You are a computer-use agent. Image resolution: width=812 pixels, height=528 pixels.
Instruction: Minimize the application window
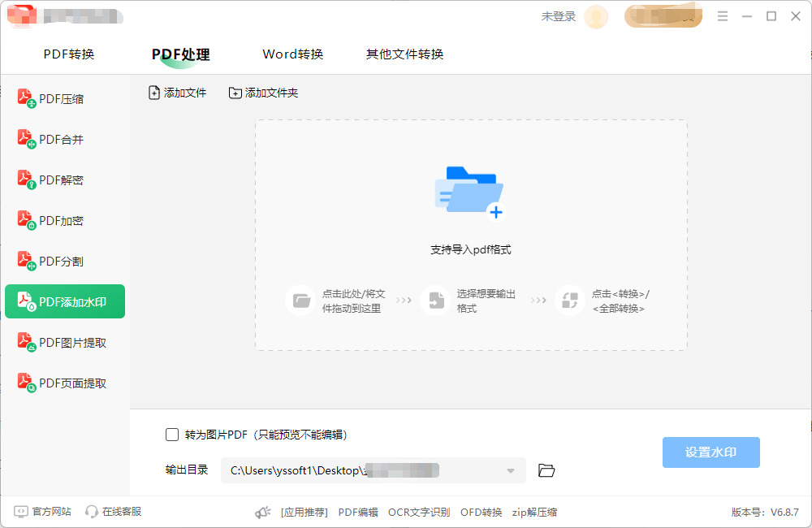pyautogui.click(x=747, y=16)
